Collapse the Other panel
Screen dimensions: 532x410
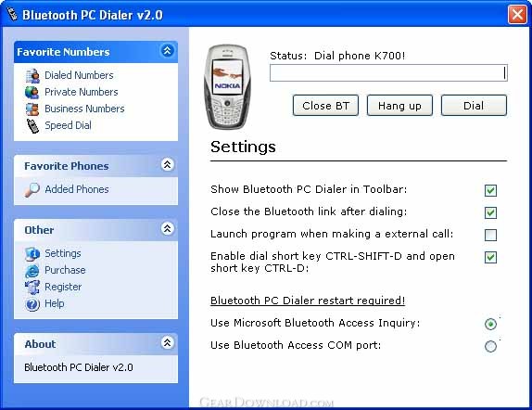click(x=167, y=228)
